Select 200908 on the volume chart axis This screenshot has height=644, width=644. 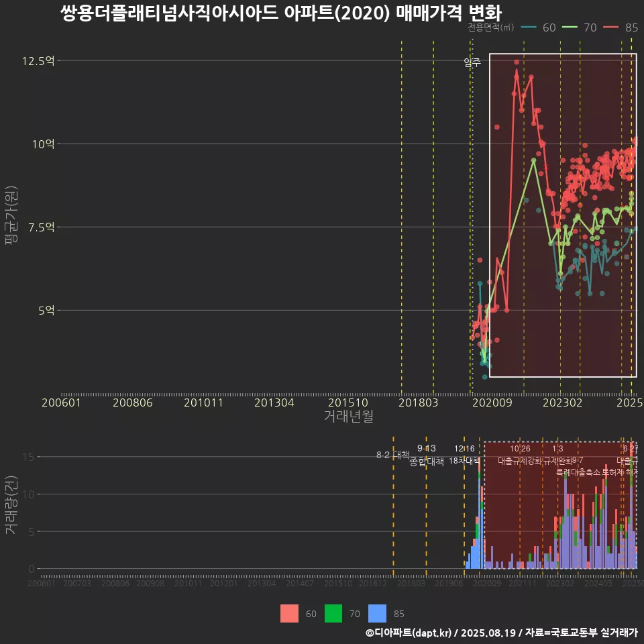coord(150,583)
